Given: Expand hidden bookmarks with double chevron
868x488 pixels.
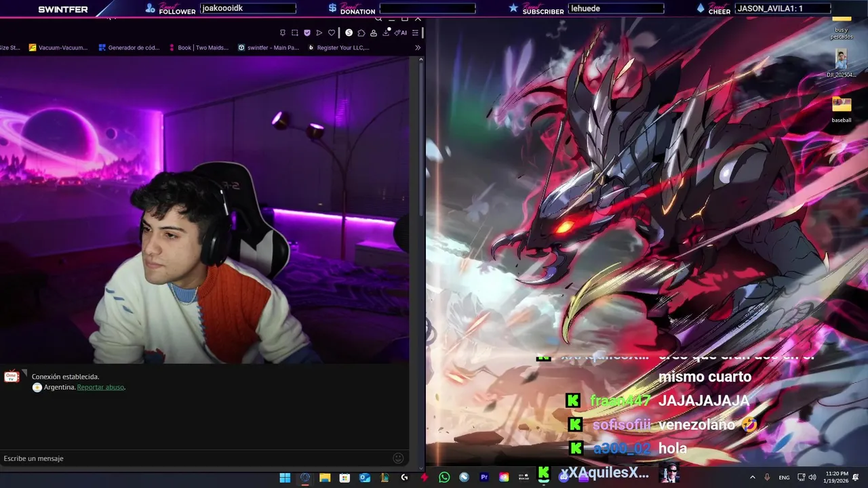Looking at the screenshot, I should (x=418, y=47).
